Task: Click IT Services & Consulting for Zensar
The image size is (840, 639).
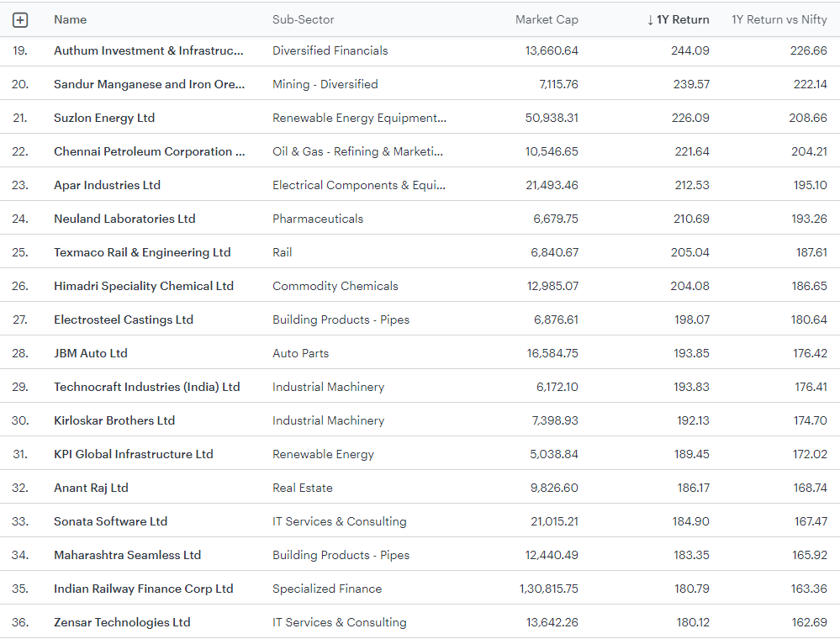Action: pyautogui.click(x=340, y=623)
